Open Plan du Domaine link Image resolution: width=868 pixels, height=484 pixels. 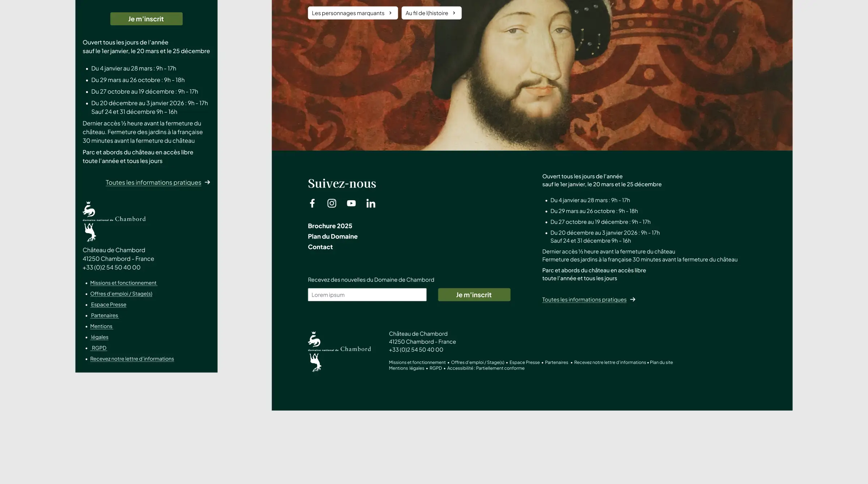pyautogui.click(x=333, y=236)
